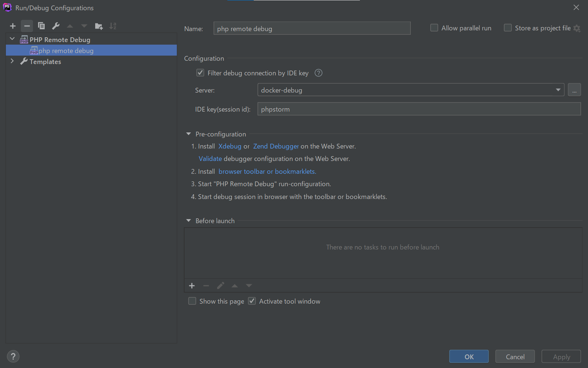Image resolution: width=588 pixels, height=368 pixels.
Task: Collapse the Pre-configuration section
Action: 188,134
